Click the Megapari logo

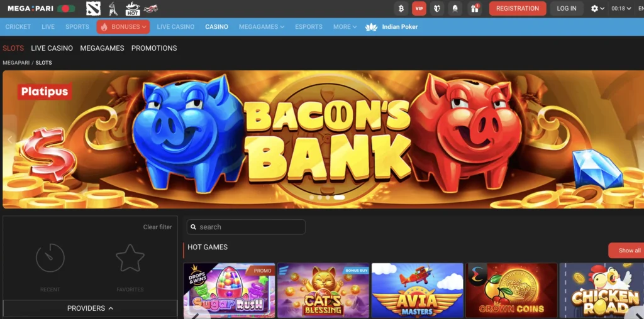pos(30,8)
